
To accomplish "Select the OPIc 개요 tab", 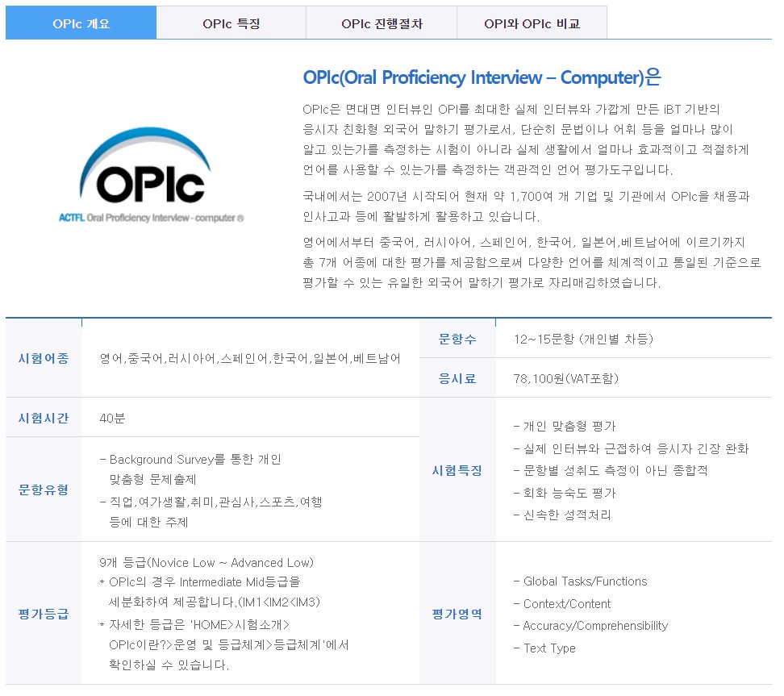I will [x=81, y=23].
